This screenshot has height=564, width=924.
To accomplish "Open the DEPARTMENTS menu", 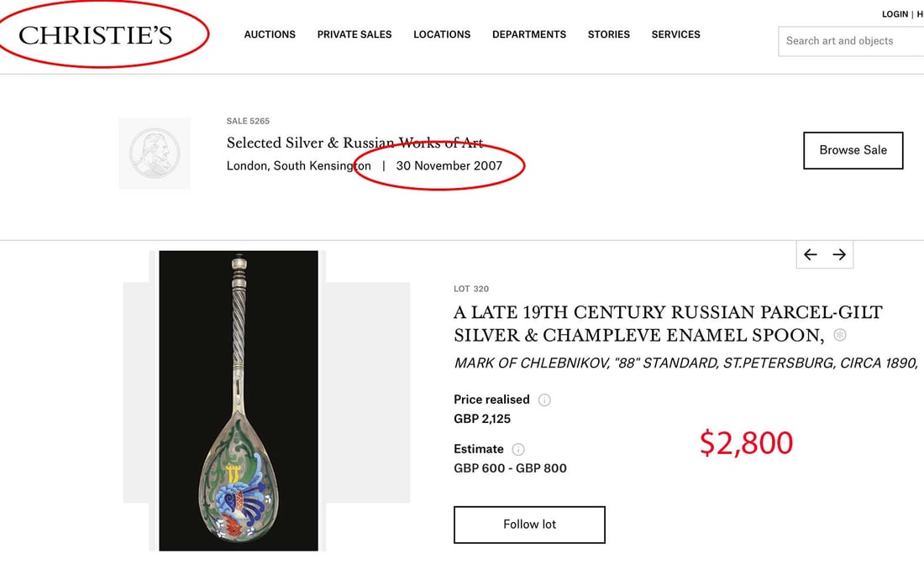I will pyautogui.click(x=529, y=34).
